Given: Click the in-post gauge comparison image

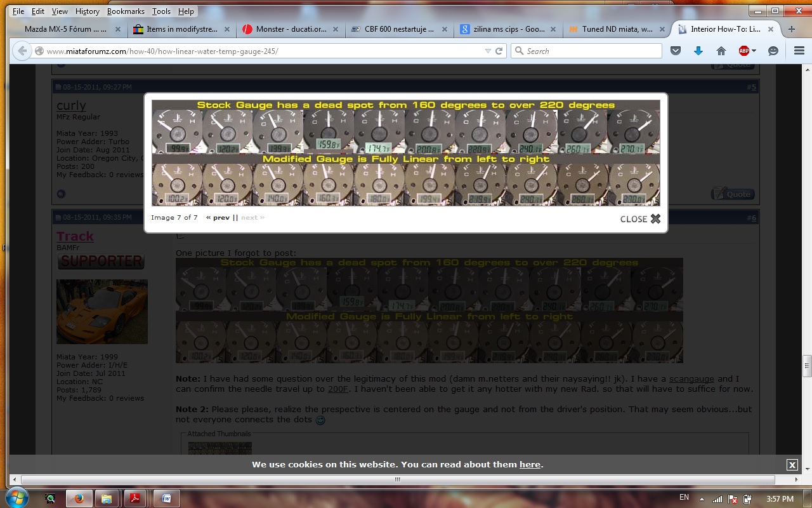Looking at the screenshot, I should coord(429,310).
